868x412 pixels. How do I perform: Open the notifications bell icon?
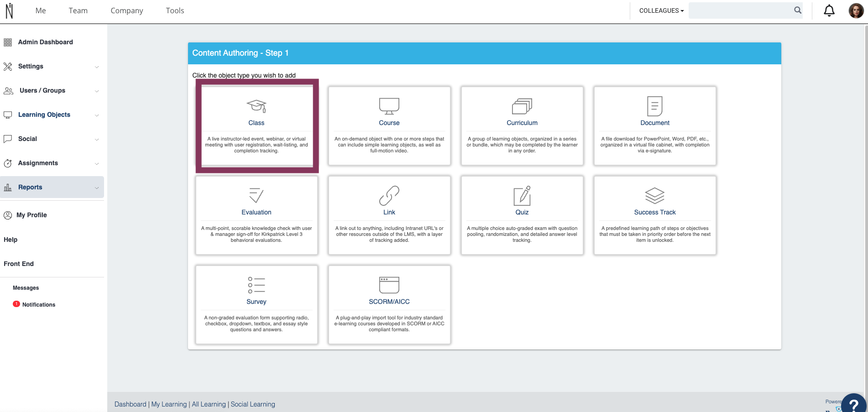click(829, 10)
